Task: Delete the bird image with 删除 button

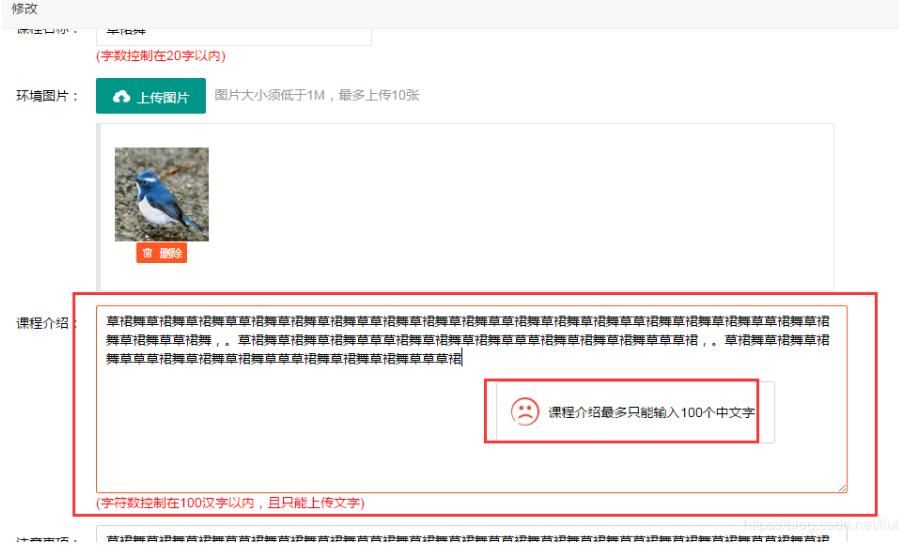Action: (x=162, y=253)
